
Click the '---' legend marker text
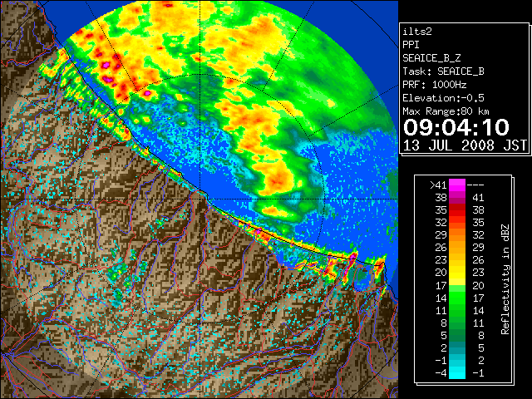point(475,185)
